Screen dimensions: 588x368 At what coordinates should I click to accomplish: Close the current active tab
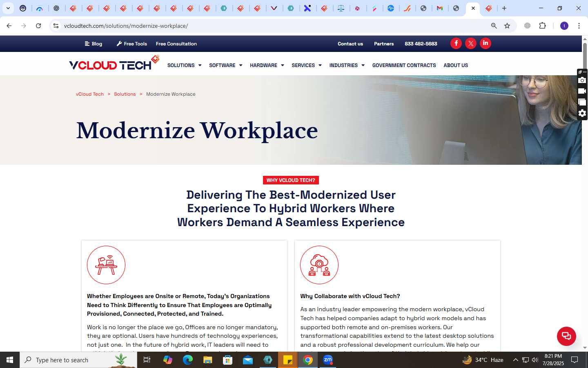pos(473,8)
